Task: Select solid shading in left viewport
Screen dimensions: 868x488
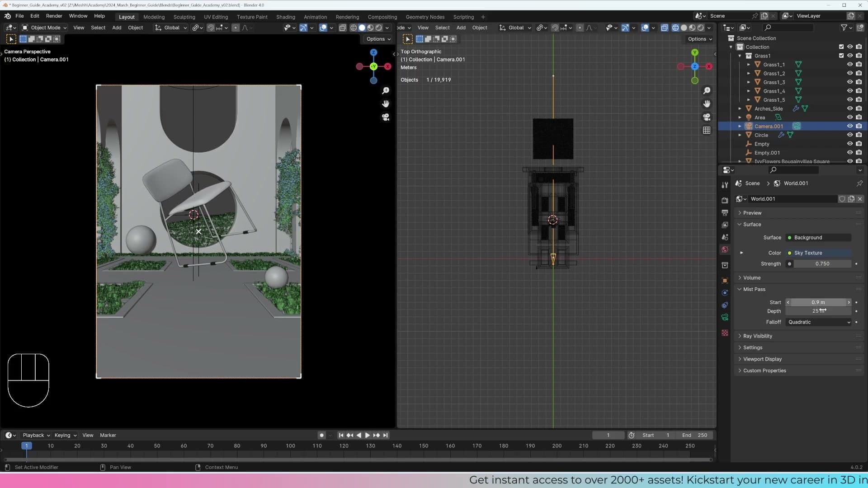Action: coord(362,28)
